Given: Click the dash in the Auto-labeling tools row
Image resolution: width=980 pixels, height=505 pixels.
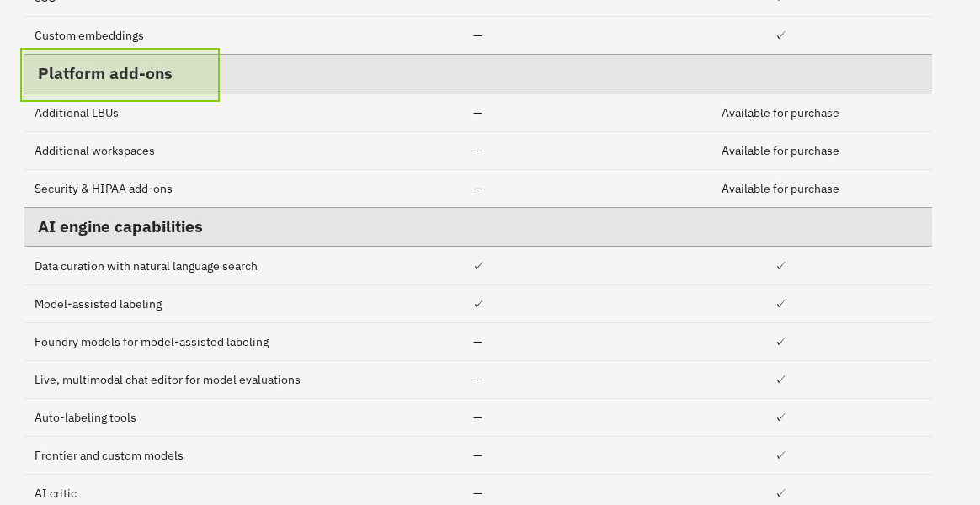Looking at the screenshot, I should tap(477, 417).
